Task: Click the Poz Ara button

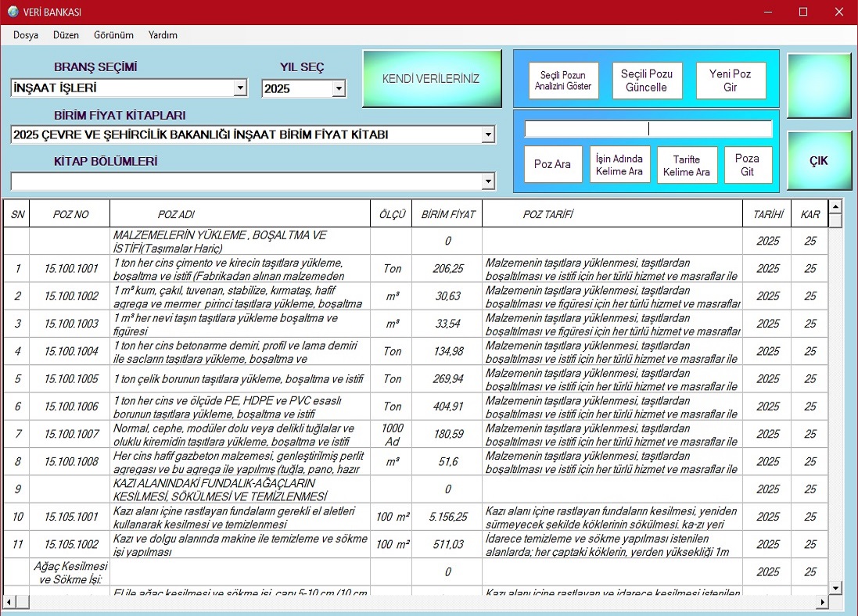Action: tap(552, 164)
